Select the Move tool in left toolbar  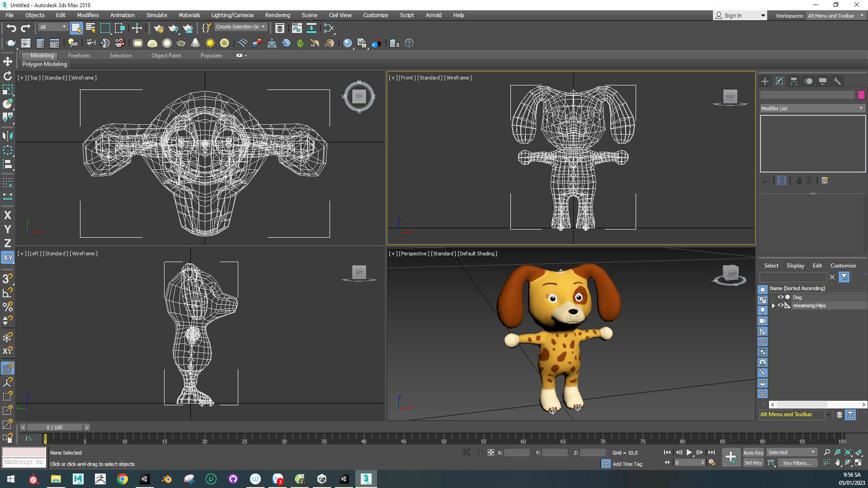point(8,61)
